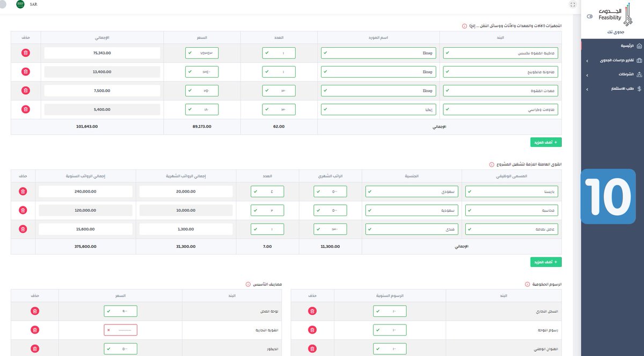Show info for مصاريف التأسيس section
The height and width of the screenshot is (356, 644).
(248, 284)
